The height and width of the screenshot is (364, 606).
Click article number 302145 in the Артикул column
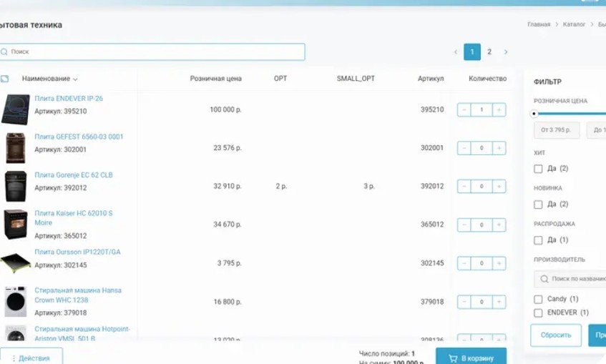click(432, 263)
